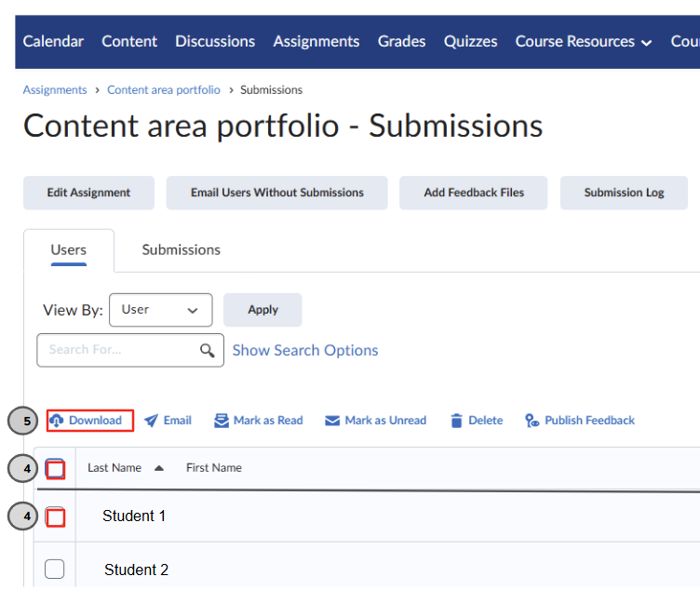This screenshot has height=590, width=700.
Task: Click the Mark as Read envelope icon
Action: tap(222, 421)
